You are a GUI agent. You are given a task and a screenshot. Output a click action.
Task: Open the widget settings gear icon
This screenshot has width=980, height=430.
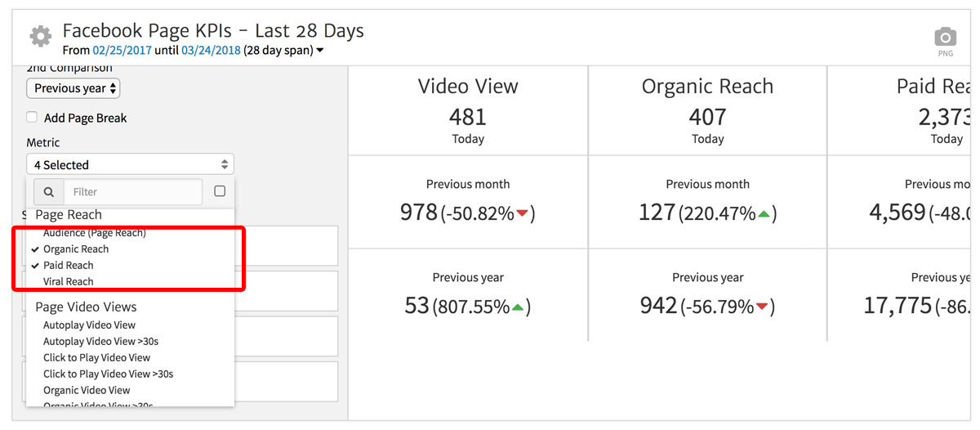coord(40,37)
